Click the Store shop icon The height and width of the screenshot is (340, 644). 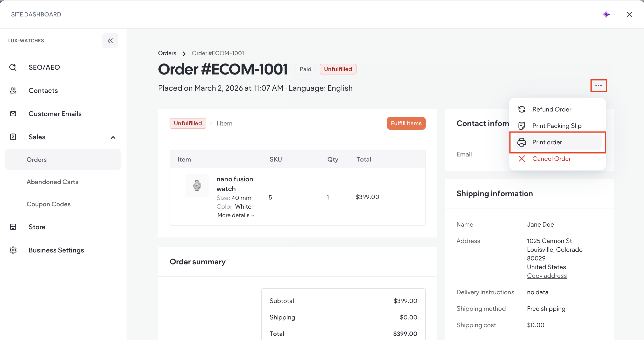pos(13,227)
